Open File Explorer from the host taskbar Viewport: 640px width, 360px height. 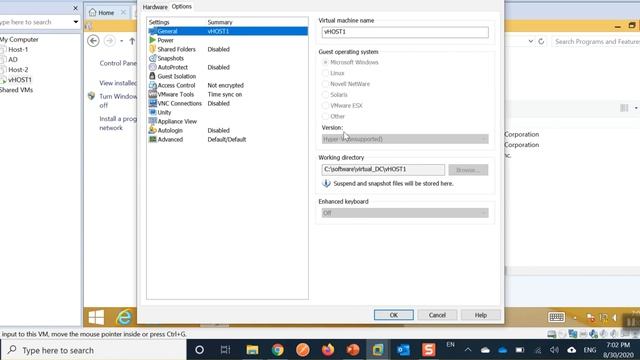tap(252, 350)
